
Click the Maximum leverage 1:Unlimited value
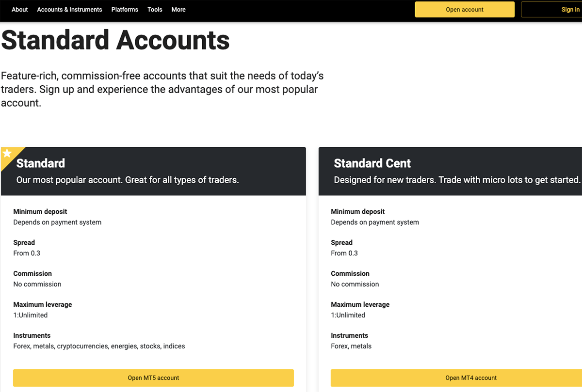[30, 315]
